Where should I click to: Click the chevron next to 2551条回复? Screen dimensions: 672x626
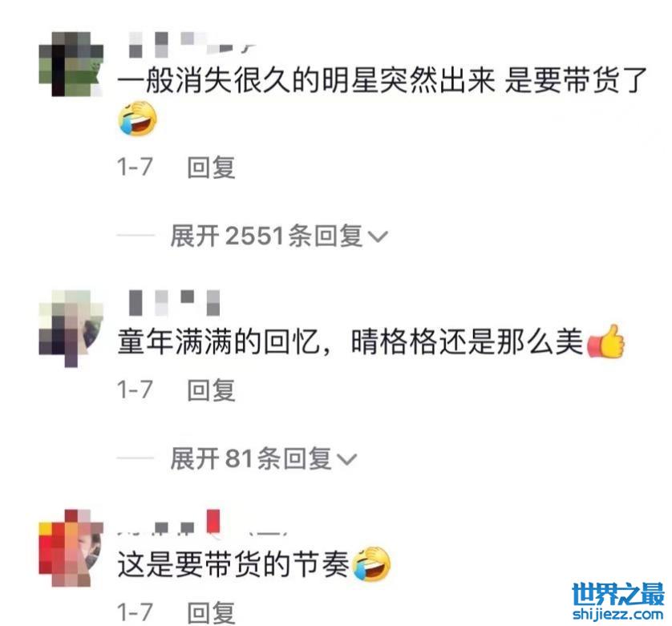(x=378, y=236)
